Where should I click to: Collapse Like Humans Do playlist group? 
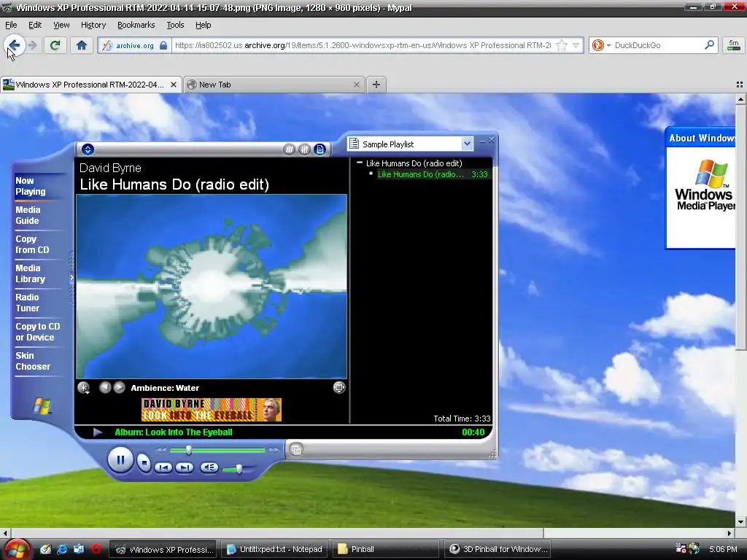tap(360, 163)
